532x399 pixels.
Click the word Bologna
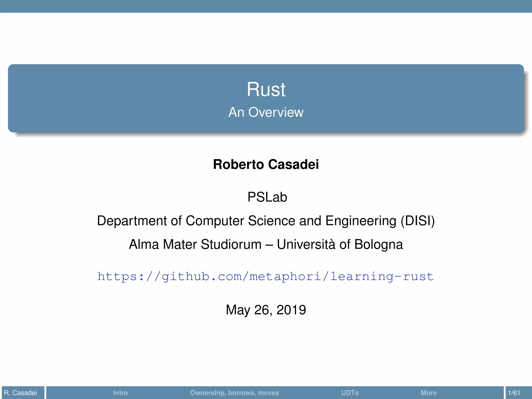click(x=378, y=244)
